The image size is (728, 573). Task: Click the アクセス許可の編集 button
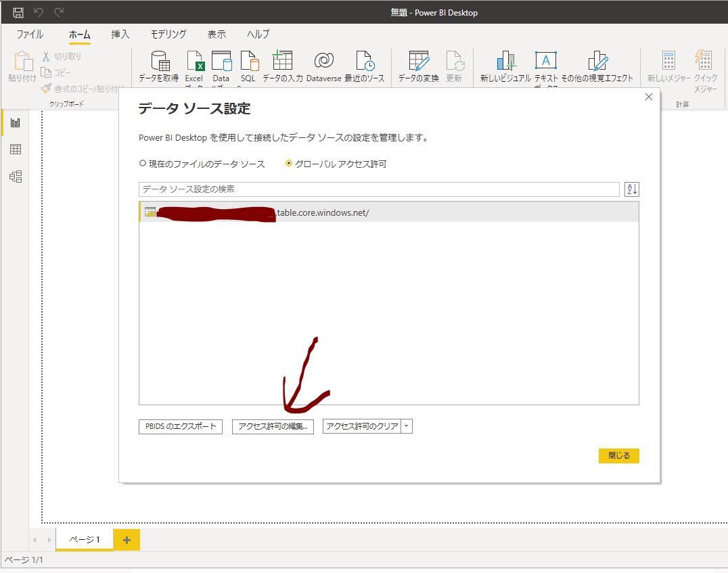(273, 426)
